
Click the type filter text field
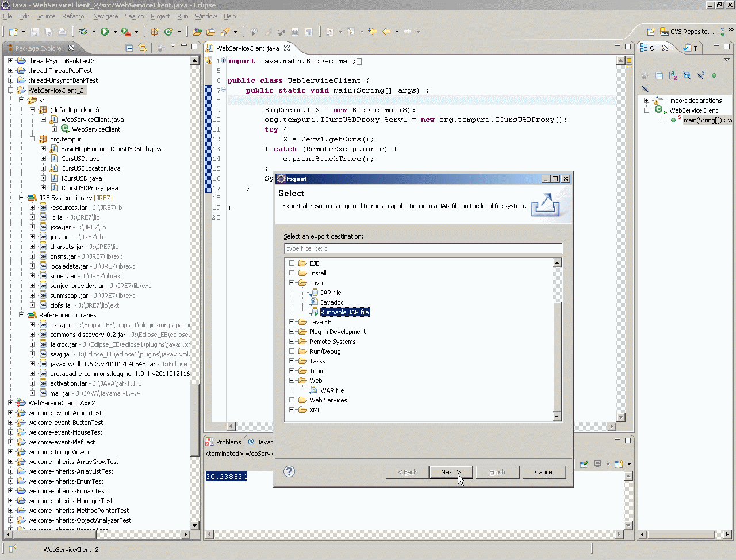[423, 248]
